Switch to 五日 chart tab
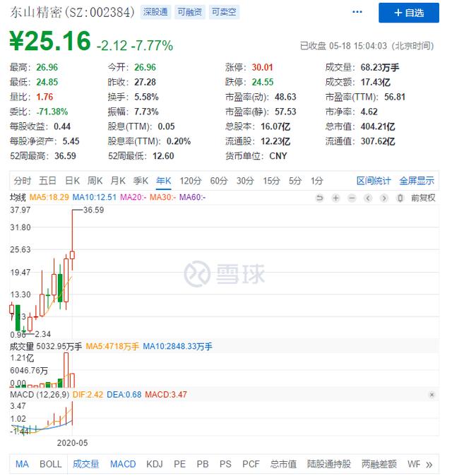The width and height of the screenshot is (452, 476). click(x=47, y=181)
